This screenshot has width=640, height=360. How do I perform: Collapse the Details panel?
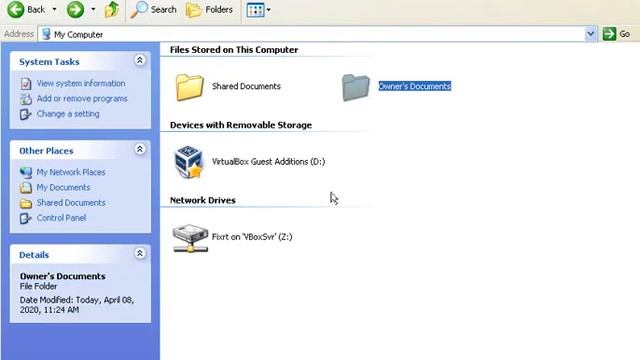(140, 253)
